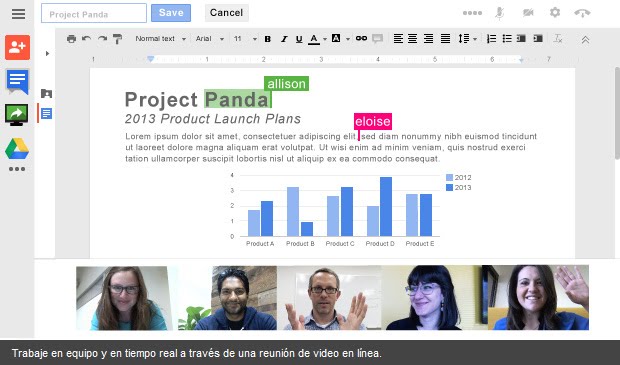Open the chat icon in left sidebar
Image resolution: width=620 pixels, height=365 pixels.
[x=17, y=81]
